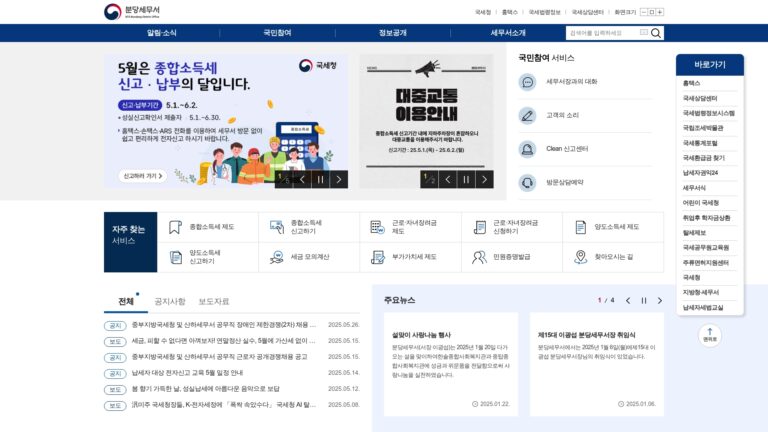This screenshot has height=432, width=768.
Task: Click the 신고하러 가기 button
Action: point(143,176)
